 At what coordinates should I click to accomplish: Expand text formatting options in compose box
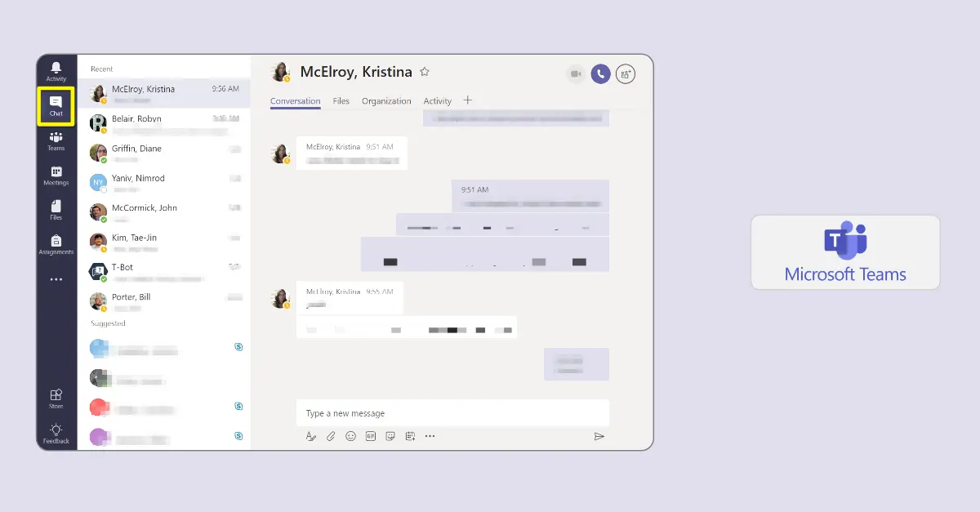311,436
